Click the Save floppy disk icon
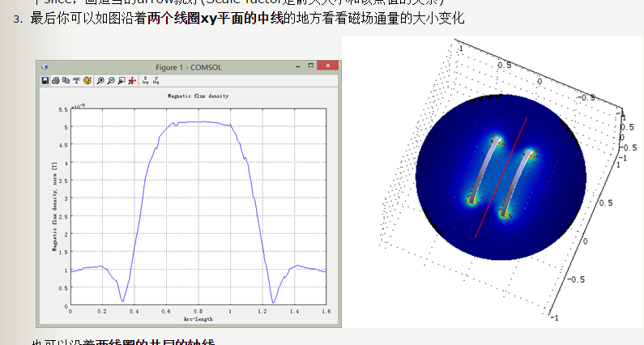Viewport: 644px width, 345px height. [45, 80]
